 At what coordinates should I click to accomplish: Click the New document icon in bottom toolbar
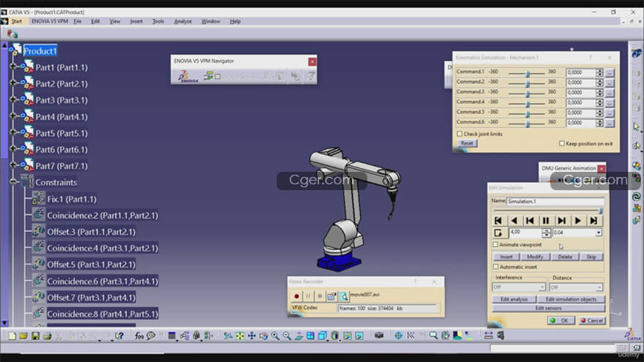click(12, 336)
